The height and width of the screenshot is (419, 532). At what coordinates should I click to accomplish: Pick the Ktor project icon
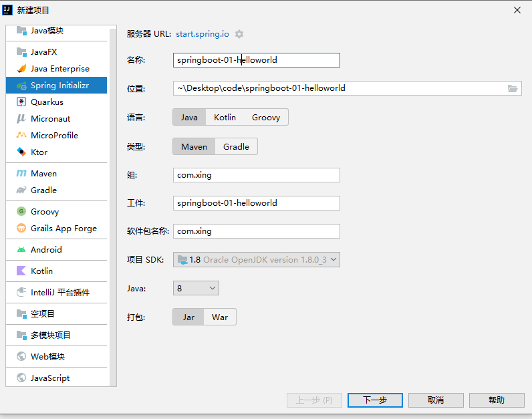click(21, 152)
